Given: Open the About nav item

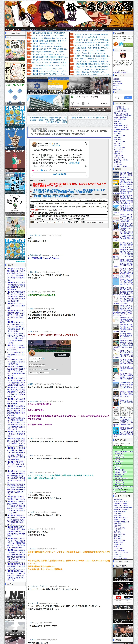Looking at the screenshot, I should coord(25,30).
